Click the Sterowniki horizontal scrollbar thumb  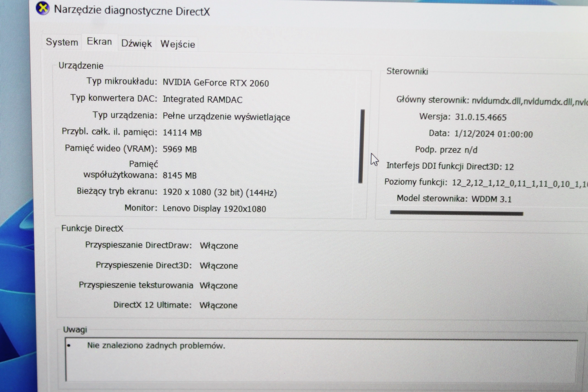(457, 213)
